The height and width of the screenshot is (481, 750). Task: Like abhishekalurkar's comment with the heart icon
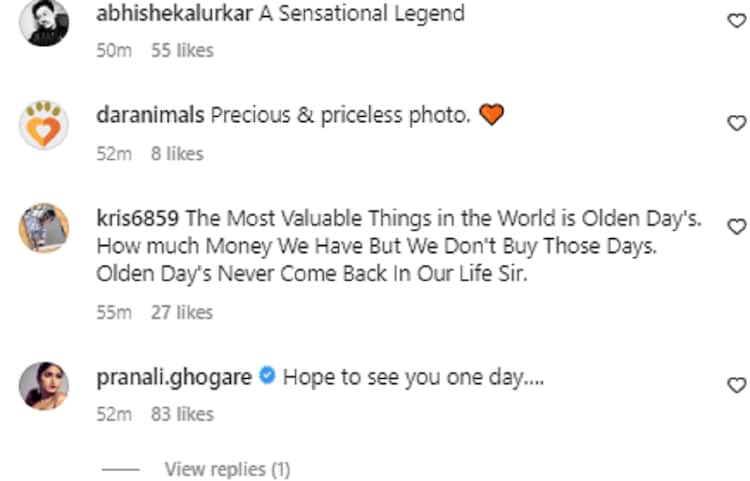coord(737,21)
